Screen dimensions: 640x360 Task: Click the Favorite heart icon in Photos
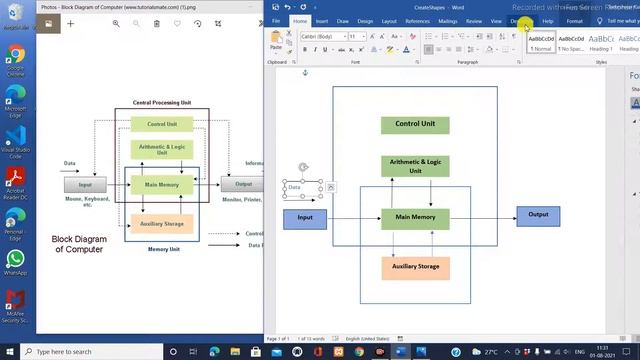(x=177, y=24)
